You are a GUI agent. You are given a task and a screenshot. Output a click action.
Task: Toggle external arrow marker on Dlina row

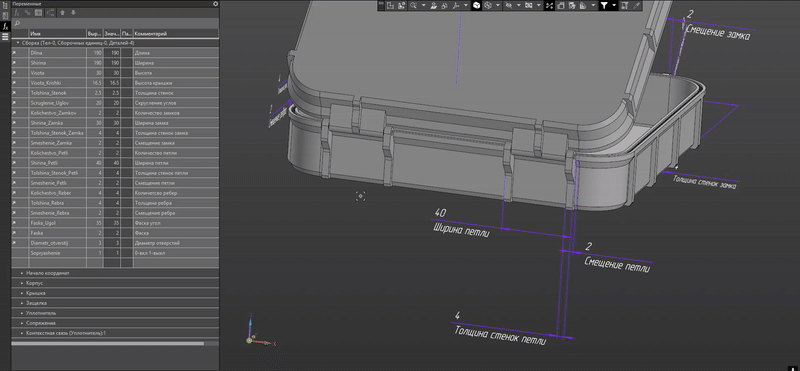point(14,53)
